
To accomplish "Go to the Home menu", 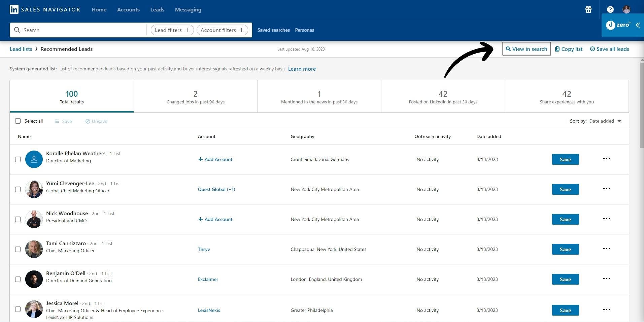I will [x=99, y=9].
